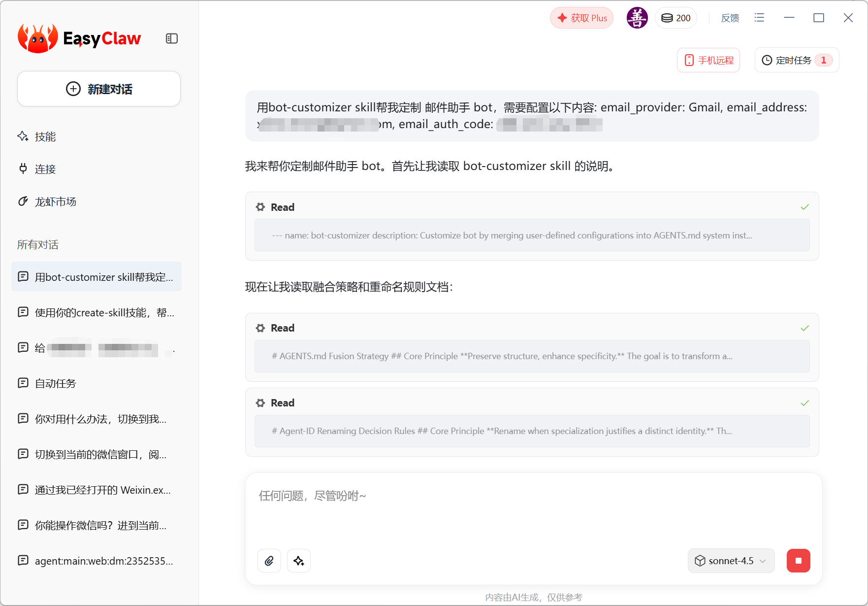Click the EasyClaw lobster logo
The height and width of the screenshot is (606, 868).
37,38
